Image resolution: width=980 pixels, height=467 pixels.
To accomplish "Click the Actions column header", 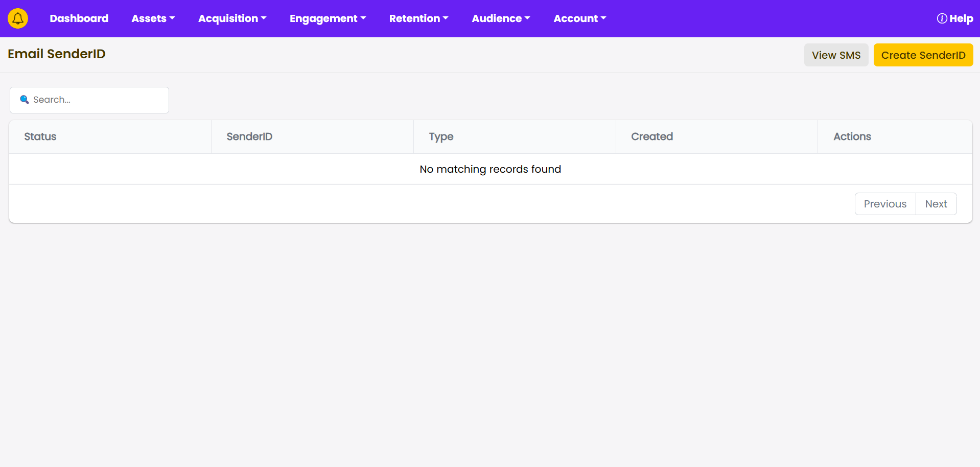I will tap(852, 136).
